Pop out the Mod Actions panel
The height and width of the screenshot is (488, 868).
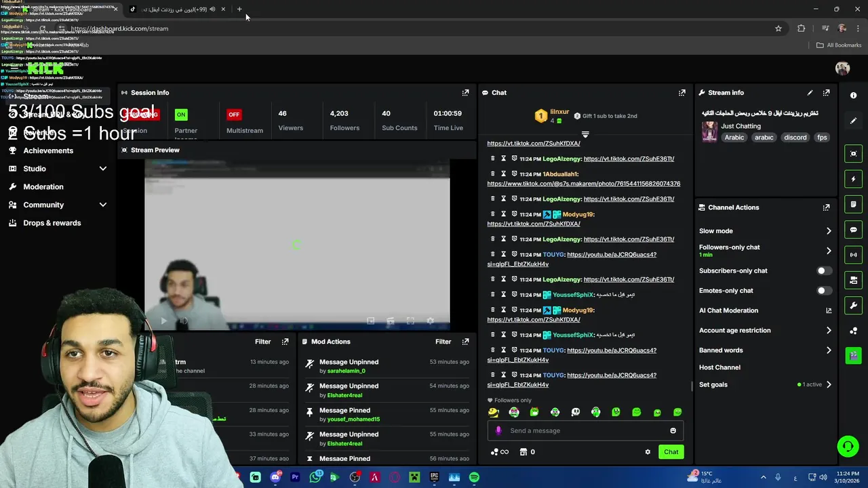pyautogui.click(x=465, y=342)
